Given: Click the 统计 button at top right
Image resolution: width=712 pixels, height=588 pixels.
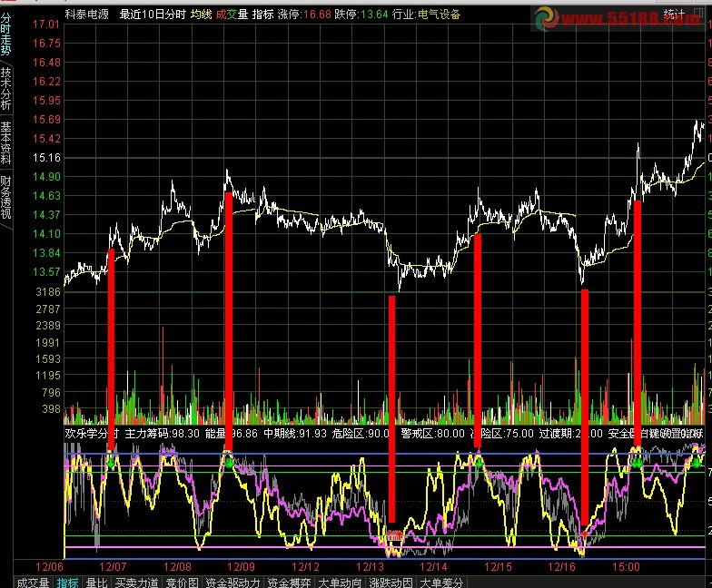Looking at the screenshot, I should (x=674, y=15).
